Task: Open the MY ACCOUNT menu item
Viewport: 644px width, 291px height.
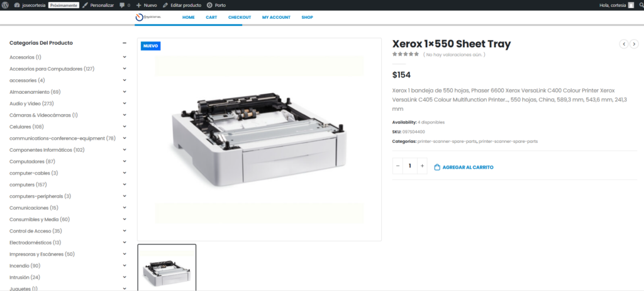Action: (276, 17)
